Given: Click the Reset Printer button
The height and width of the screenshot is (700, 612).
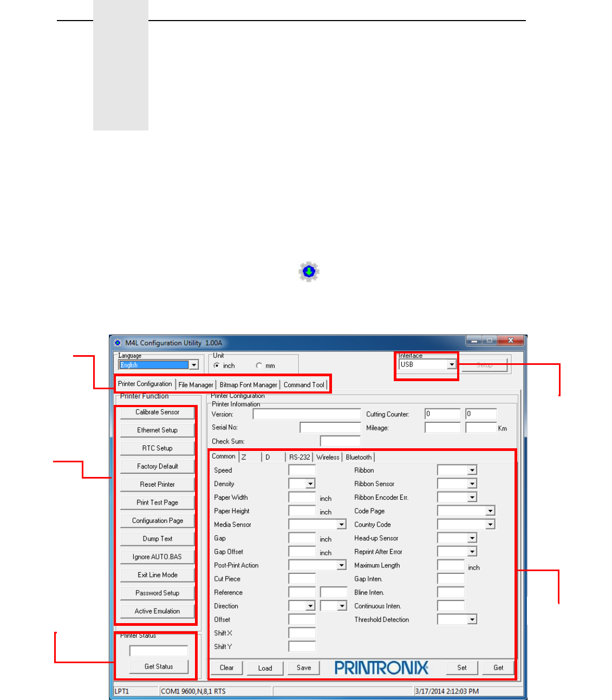Looking at the screenshot, I should click(158, 485).
